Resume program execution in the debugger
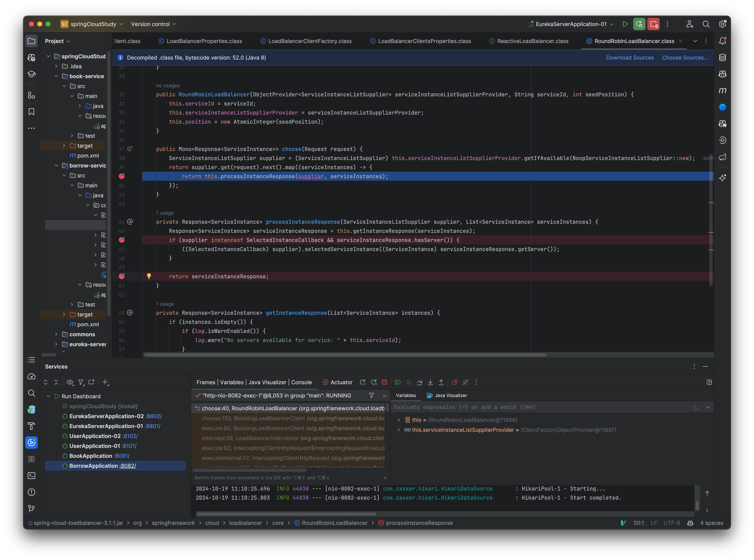The width and height of the screenshot is (754, 560). 398,382
